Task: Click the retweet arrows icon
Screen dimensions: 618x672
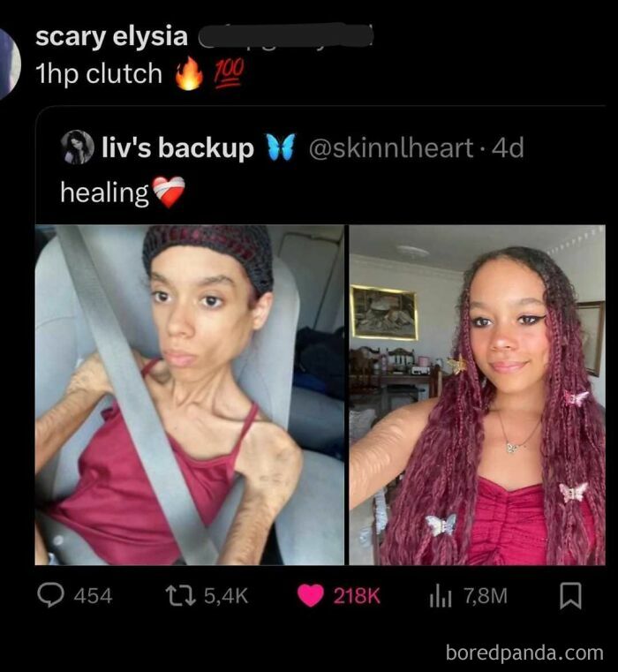Action: coord(181,596)
